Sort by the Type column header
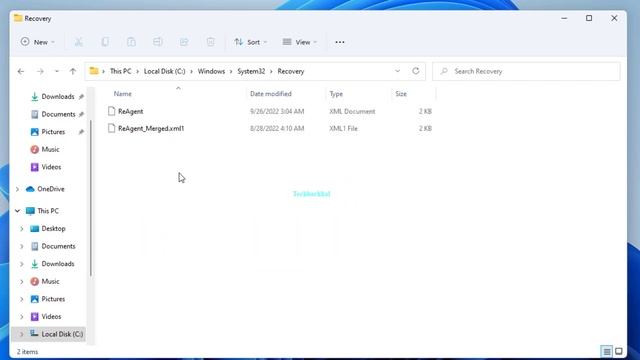640x360 pixels. 336,94
